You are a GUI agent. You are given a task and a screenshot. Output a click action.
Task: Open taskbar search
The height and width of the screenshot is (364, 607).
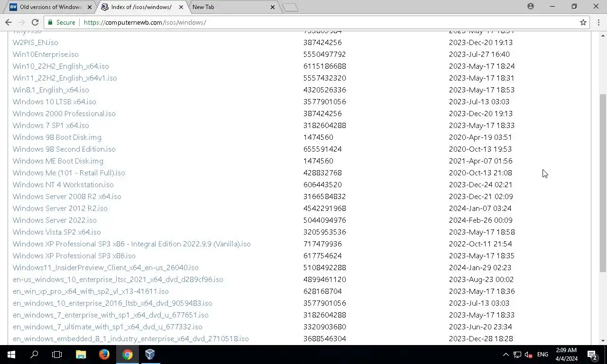[34, 354]
